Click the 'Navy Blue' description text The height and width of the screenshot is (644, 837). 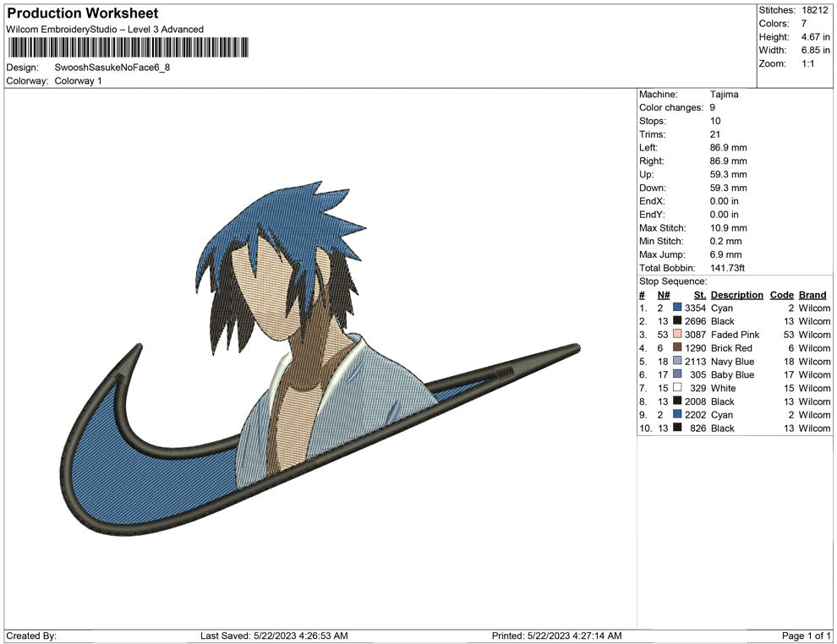pyautogui.click(x=732, y=361)
